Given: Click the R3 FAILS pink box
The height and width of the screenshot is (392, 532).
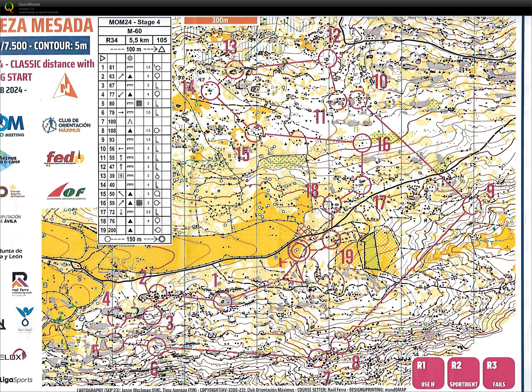Looking at the screenshot, I should 499,373.
